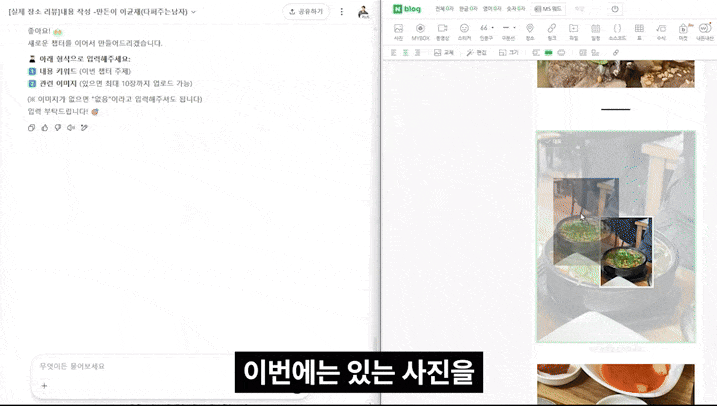Open MYBOX from the blog toolbar
Viewport: 717px width, 406px height.
[x=420, y=30]
